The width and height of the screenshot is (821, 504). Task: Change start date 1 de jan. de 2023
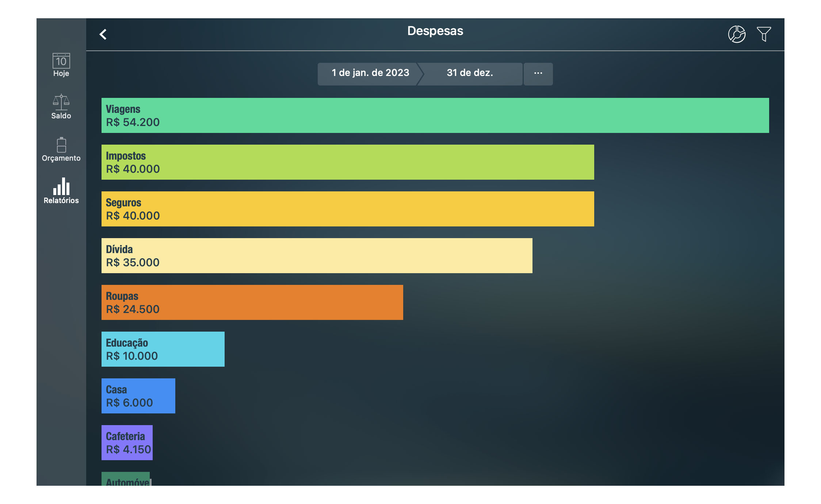coord(369,74)
